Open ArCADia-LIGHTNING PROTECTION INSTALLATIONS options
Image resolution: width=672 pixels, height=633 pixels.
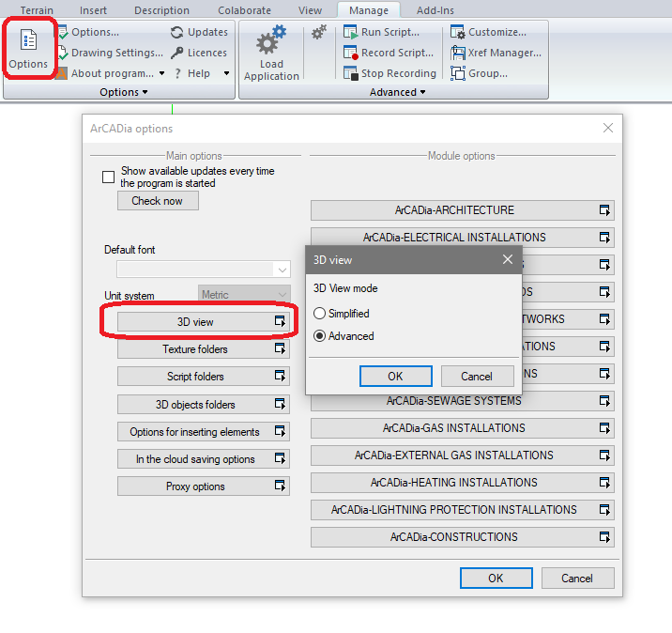(462, 510)
